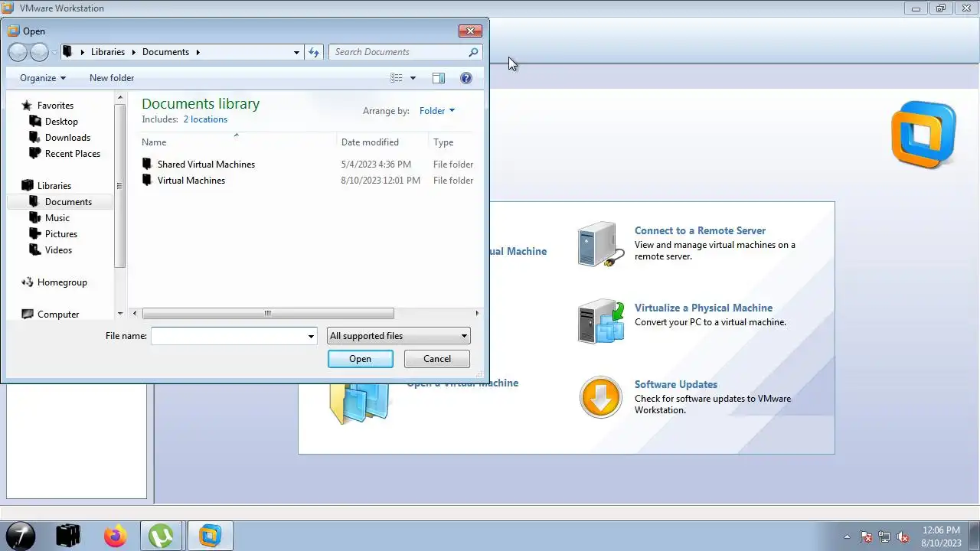Click the Change your view icon
Viewport: 980px width, 551px height.
(x=396, y=78)
